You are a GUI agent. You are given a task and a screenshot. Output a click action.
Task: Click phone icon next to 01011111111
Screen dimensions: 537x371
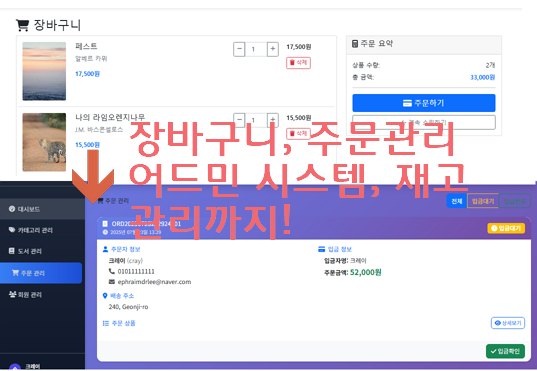tap(112, 271)
